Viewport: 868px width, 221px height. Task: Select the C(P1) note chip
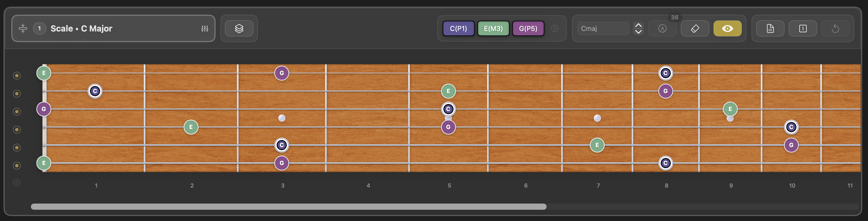click(459, 29)
